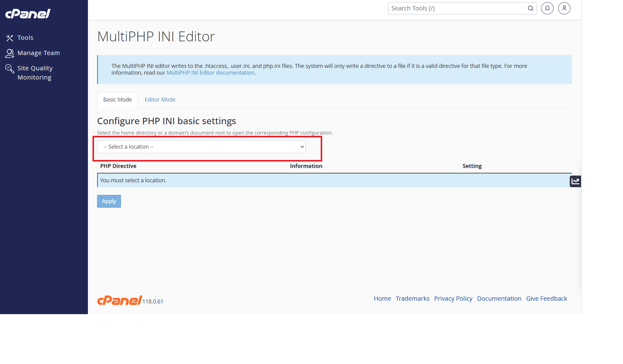Open the Privacy Policy footer link
This screenshot has width=623, height=364.
453,299
